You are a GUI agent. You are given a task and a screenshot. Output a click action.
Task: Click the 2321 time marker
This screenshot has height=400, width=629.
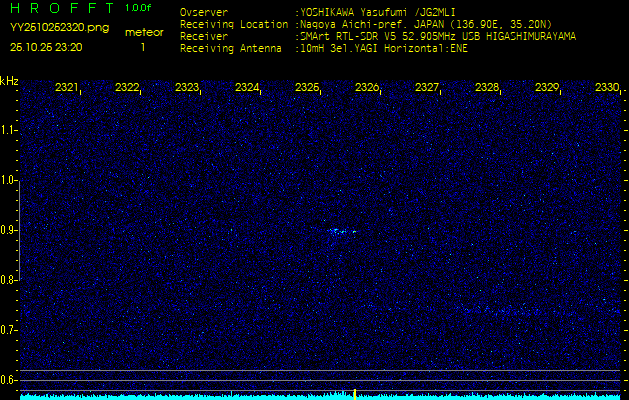click(67, 88)
